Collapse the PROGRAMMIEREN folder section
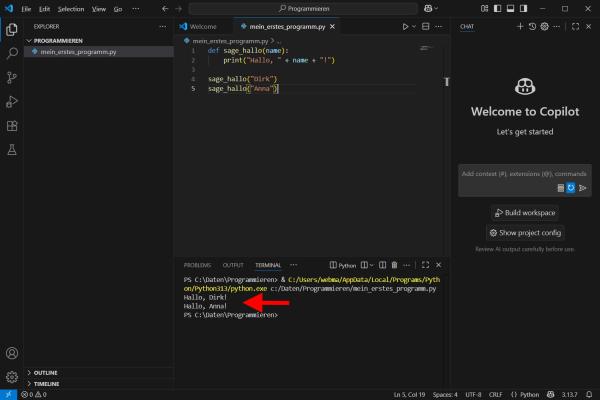 [x=58, y=41]
